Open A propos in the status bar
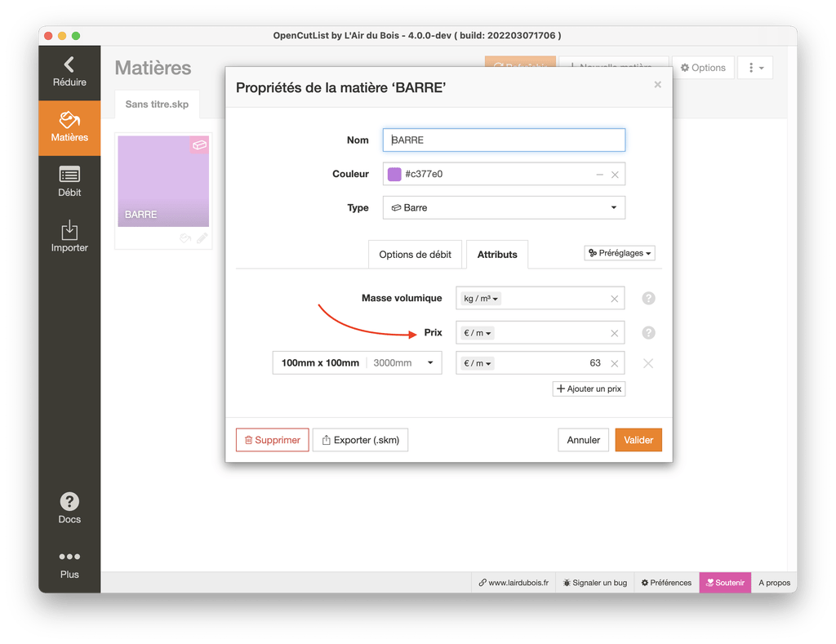Viewport: 836px width, 644px height. pyautogui.click(x=774, y=583)
